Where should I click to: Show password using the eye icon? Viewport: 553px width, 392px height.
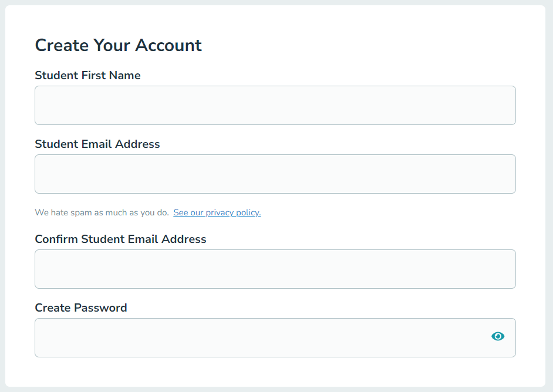[498, 336]
